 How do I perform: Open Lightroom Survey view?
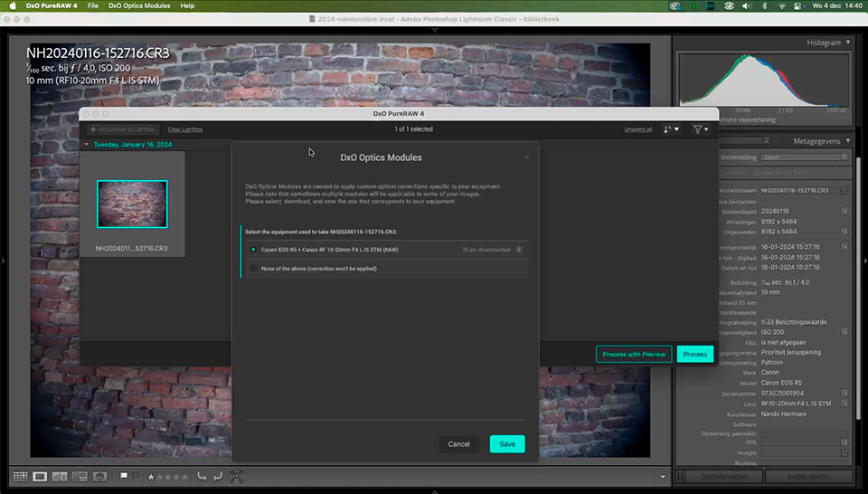(80, 476)
